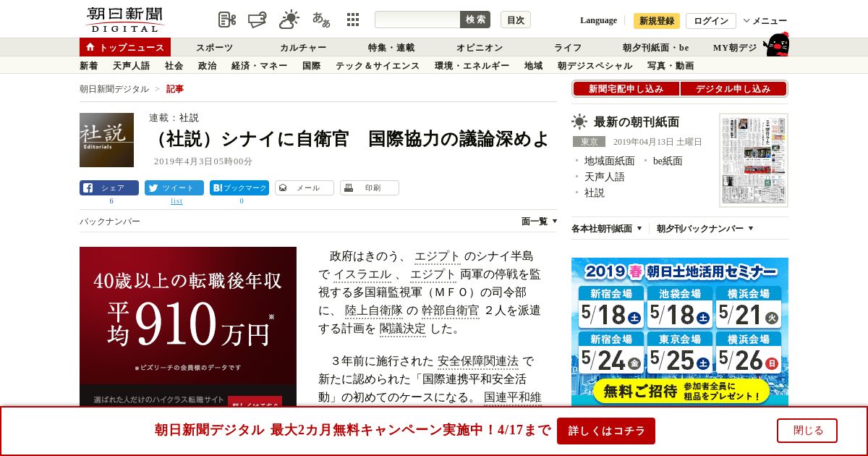Open the オピニオン tab

pos(480,48)
